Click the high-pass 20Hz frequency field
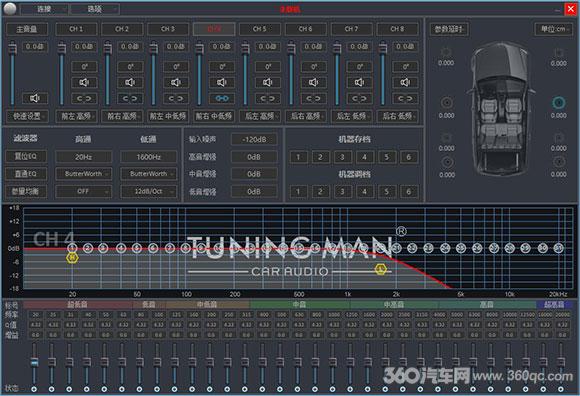Viewport: 580px width, 396px height. coord(84,157)
